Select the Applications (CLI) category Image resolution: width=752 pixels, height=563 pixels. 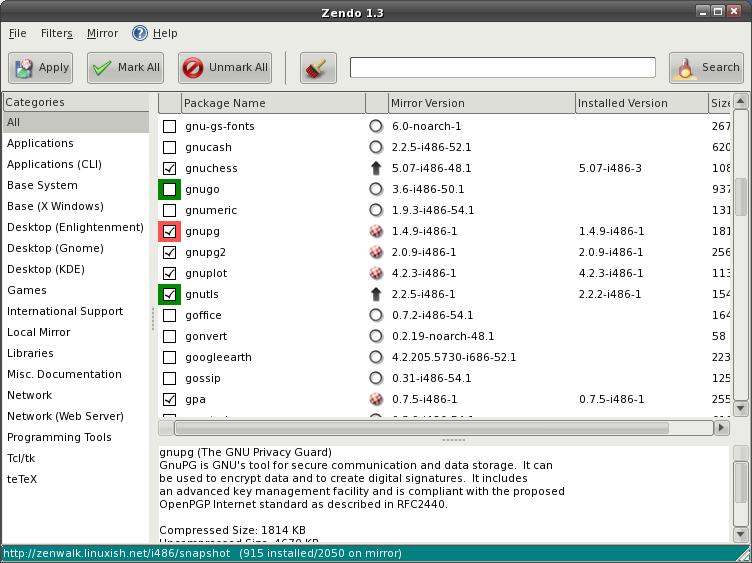[x=76, y=164]
